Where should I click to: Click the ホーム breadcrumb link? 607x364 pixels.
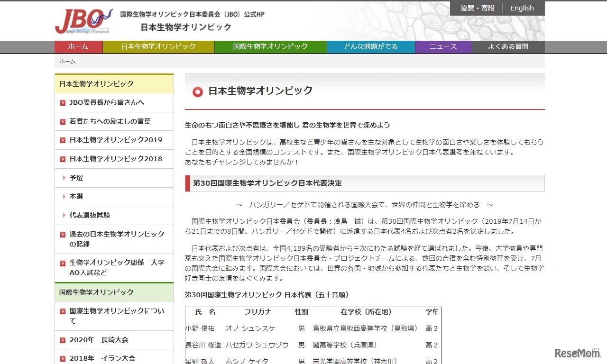tap(67, 61)
